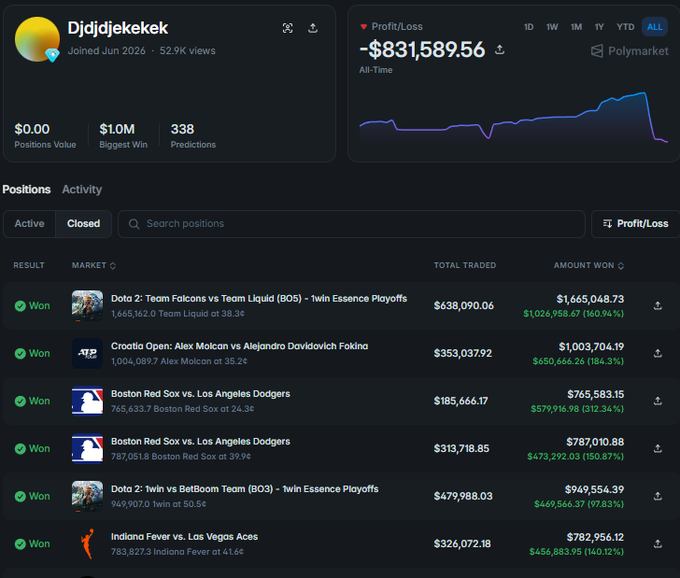Viewport: 680px width, 578px height.
Task: Click the diamond badge on the avatar
Action: 52,55
